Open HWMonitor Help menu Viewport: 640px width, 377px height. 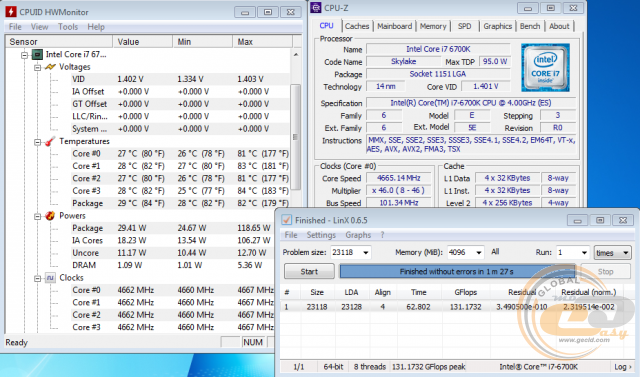click(x=96, y=27)
